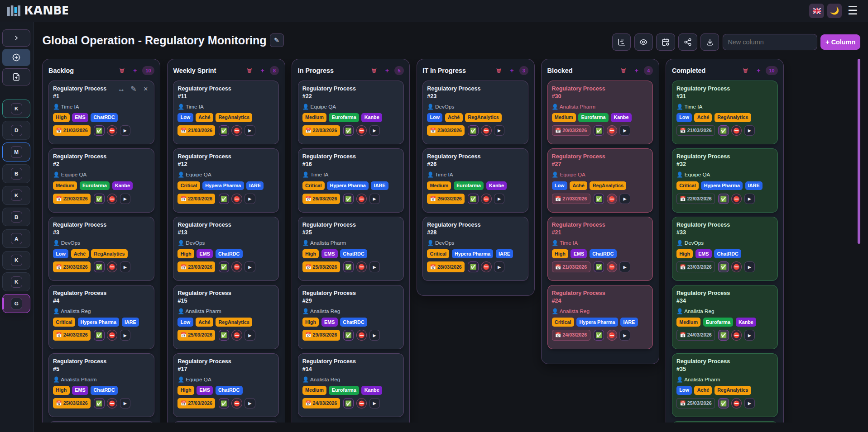The width and height of the screenshot is (868, 432).
Task: Share the board using the share icon
Action: [687, 42]
